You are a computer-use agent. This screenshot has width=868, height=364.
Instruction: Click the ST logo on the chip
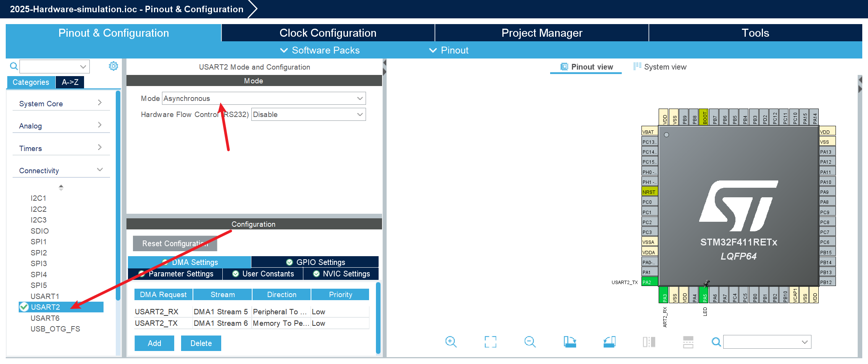(x=738, y=206)
